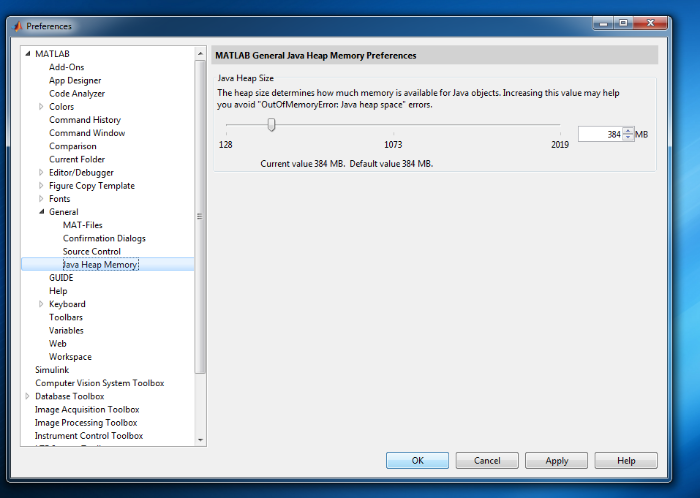Open Instrument Control Toolbox preferences
The width and height of the screenshot is (700, 498).
coord(89,436)
